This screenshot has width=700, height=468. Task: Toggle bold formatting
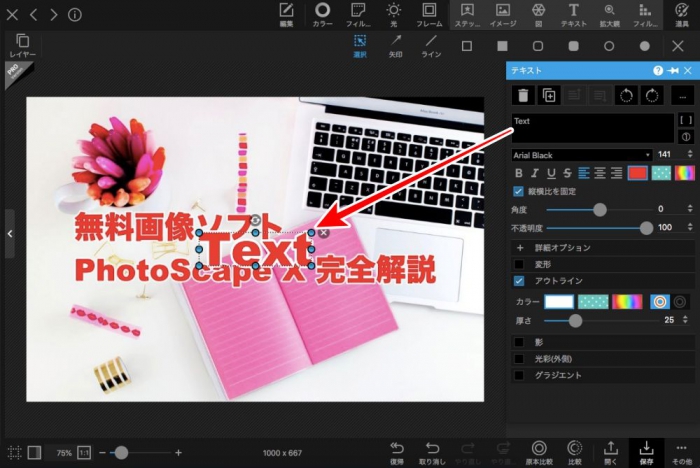tap(518, 173)
